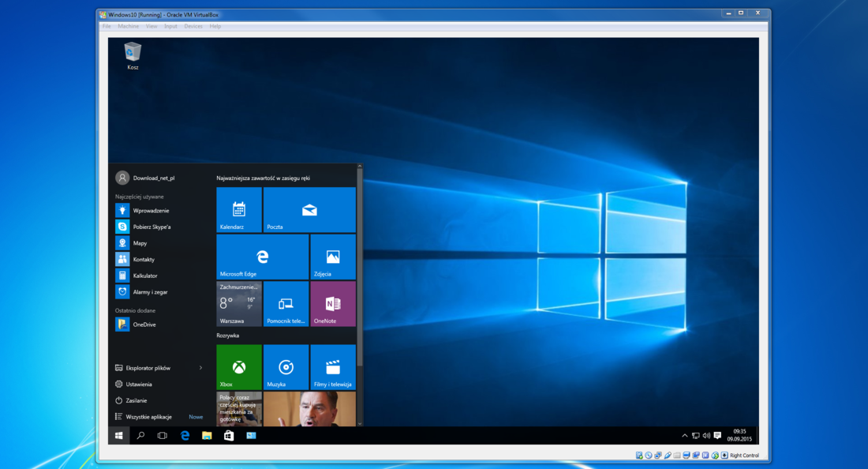
Task: Click the Nowe label beside Wszystkie aplikacje
Action: point(196,417)
